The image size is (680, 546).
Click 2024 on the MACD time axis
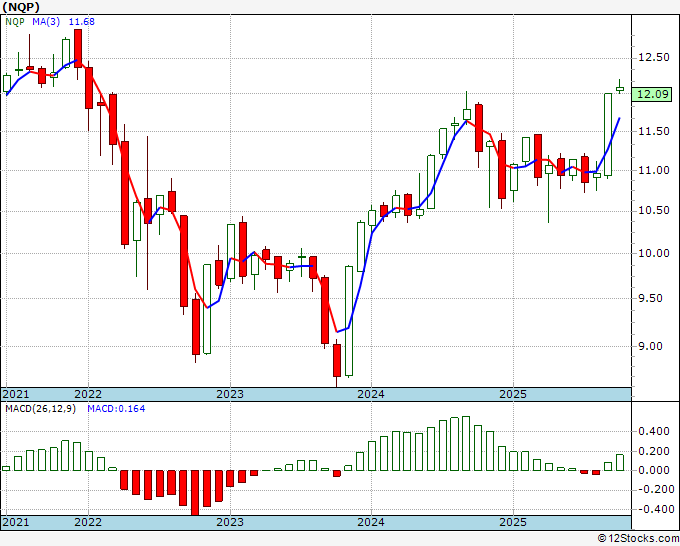point(371,522)
